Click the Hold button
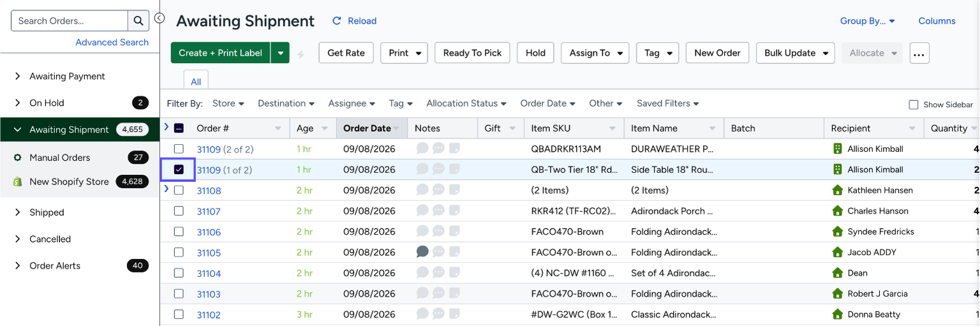Image resolution: width=980 pixels, height=326 pixels. [535, 53]
